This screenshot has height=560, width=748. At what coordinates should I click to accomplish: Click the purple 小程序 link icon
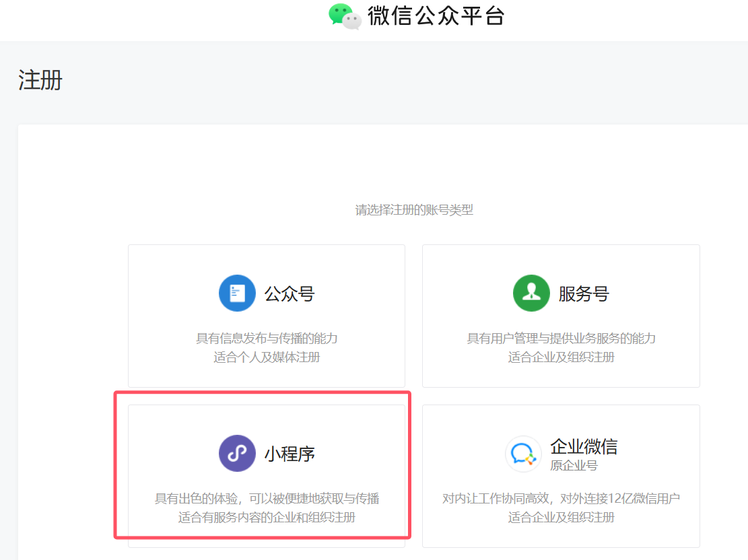tap(237, 453)
